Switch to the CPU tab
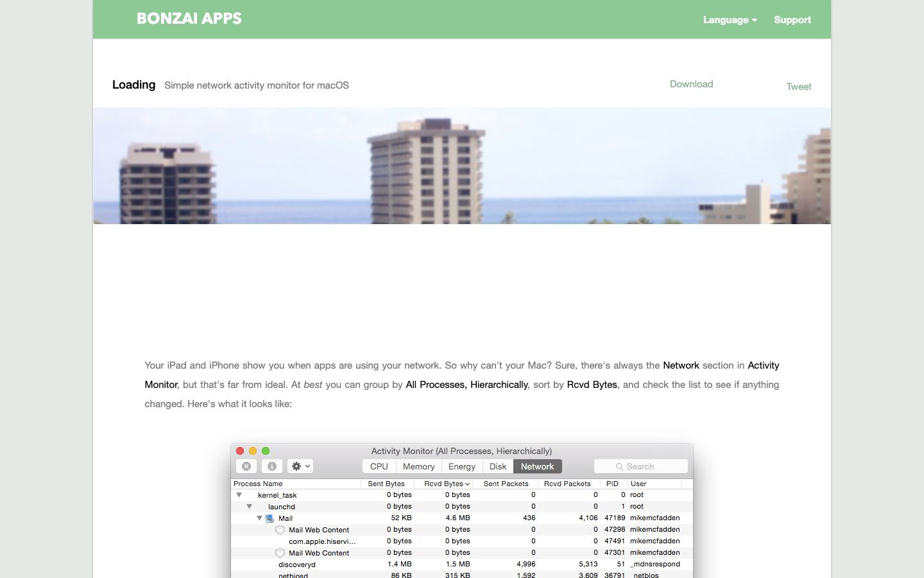Screen dimensions: 924x578 [x=379, y=466]
